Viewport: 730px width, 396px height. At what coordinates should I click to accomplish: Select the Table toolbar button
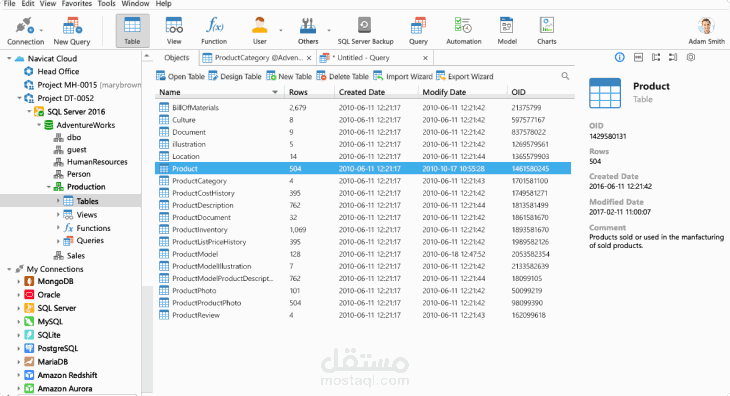click(133, 31)
